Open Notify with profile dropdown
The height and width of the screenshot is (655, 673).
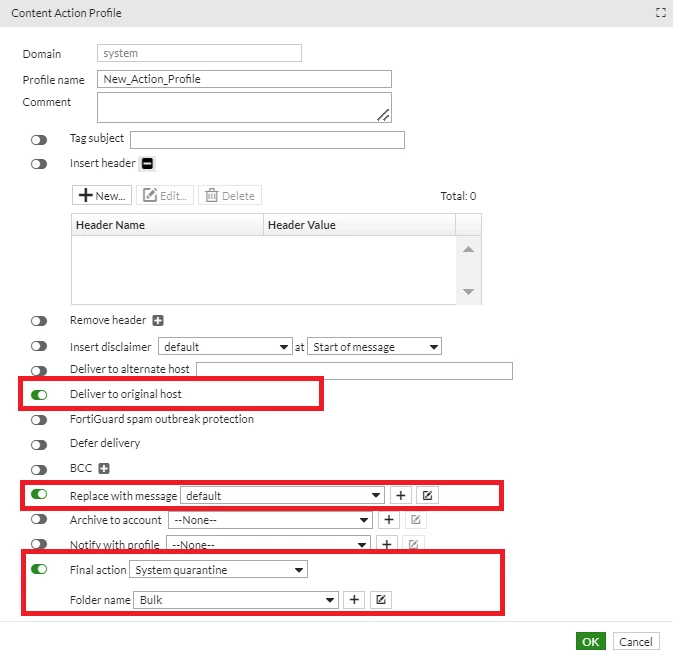point(268,543)
